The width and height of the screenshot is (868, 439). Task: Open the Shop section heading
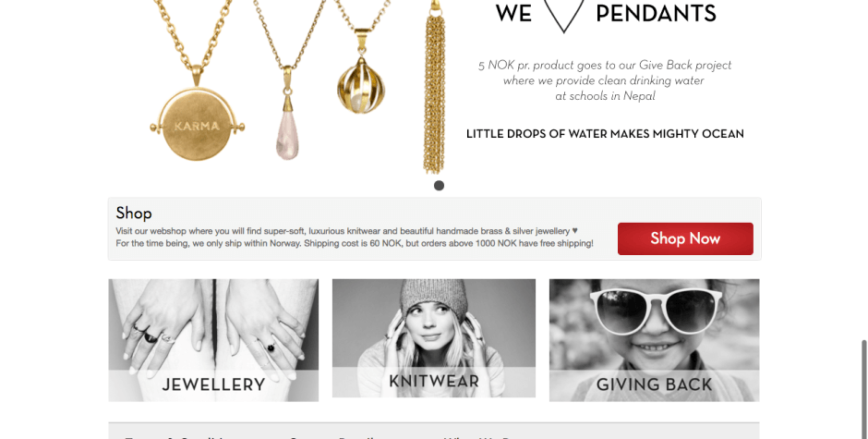(x=134, y=213)
